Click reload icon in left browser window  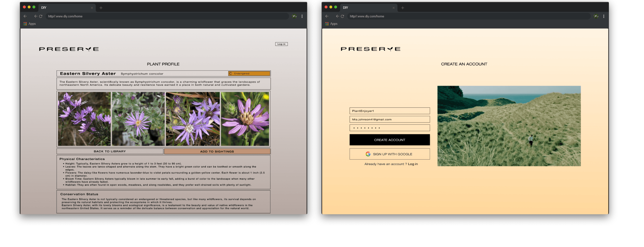41,16
